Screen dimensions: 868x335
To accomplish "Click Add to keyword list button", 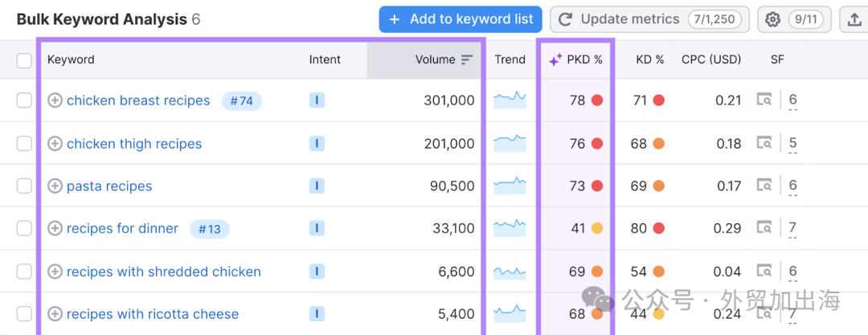I will [460, 19].
